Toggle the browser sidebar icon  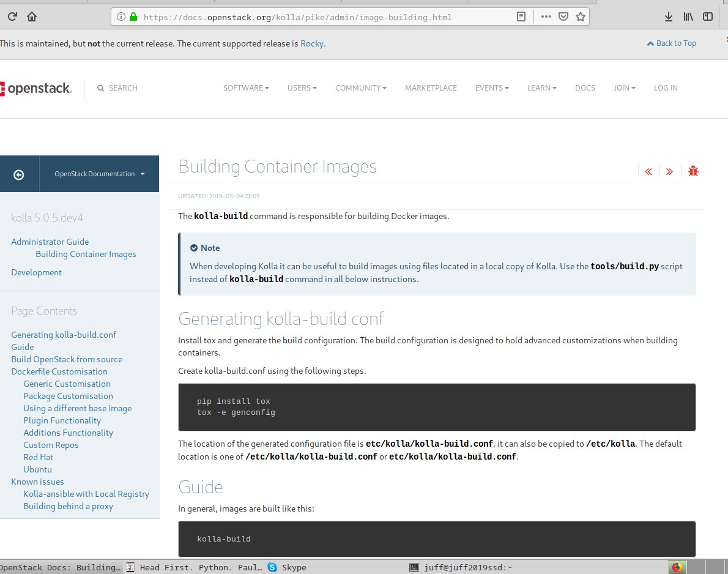(708, 17)
